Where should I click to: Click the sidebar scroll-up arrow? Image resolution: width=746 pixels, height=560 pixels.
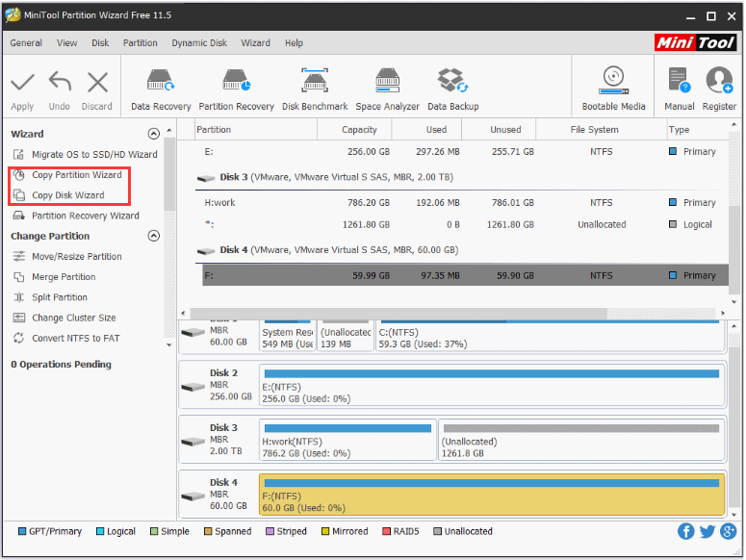tap(169, 130)
